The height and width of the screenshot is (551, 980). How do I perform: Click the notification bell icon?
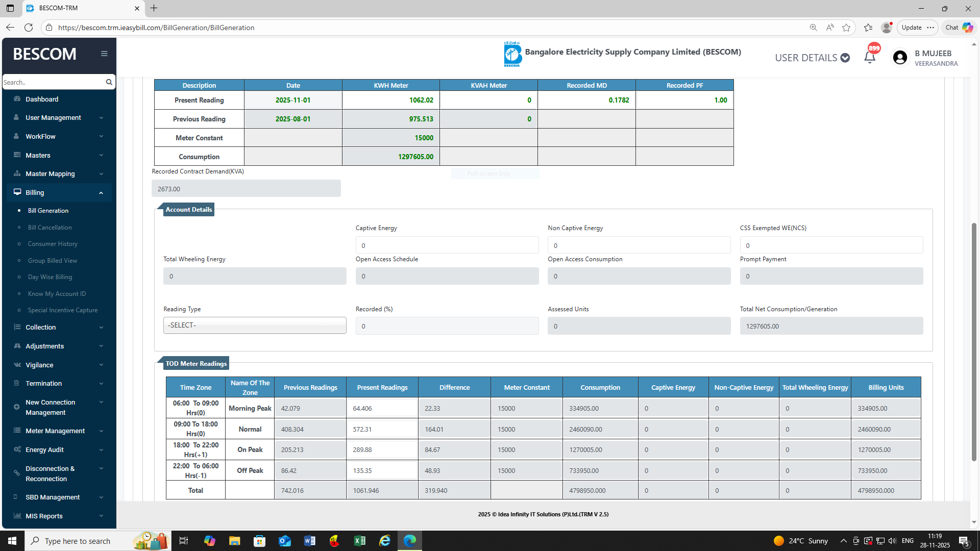pos(870,57)
